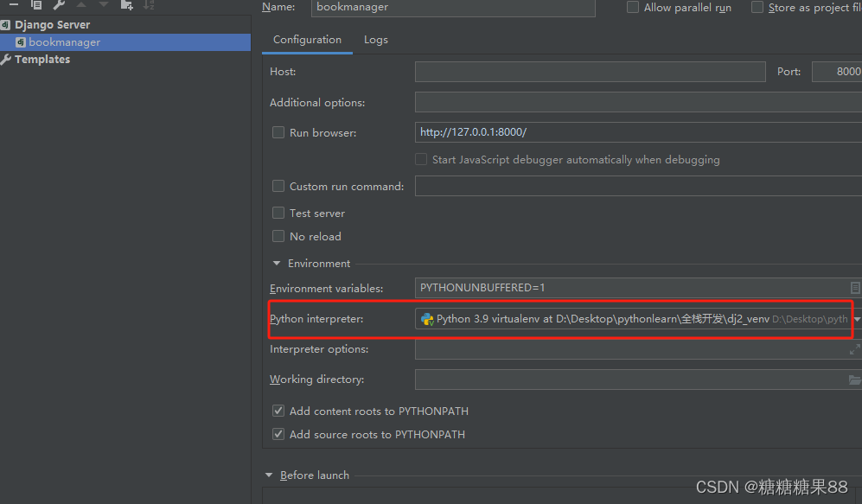
Task: Toggle Store as project file checkbox
Action: tap(757, 7)
